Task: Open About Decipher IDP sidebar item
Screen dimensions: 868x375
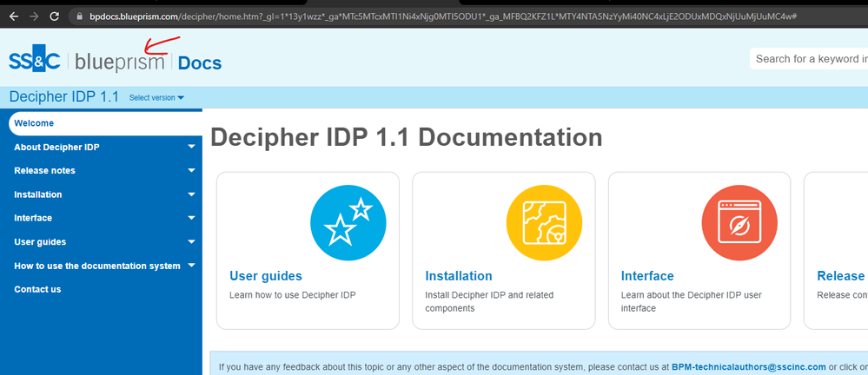Action: coord(56,147)
